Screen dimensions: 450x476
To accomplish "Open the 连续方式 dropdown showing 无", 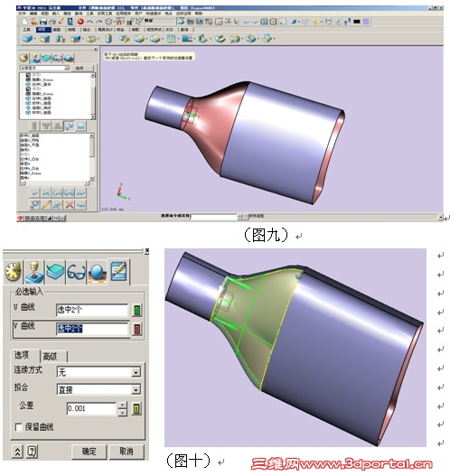I will tap(136, 372).
